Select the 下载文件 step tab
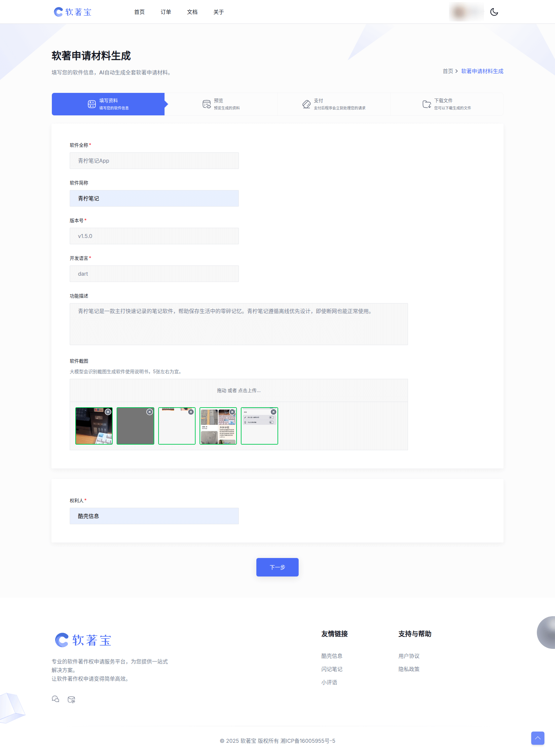Screen dimensions: 555x756 [447, 104]
